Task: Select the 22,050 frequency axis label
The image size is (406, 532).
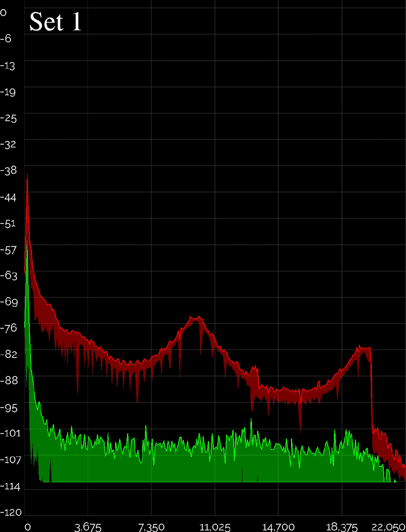Action: point(388,527)
